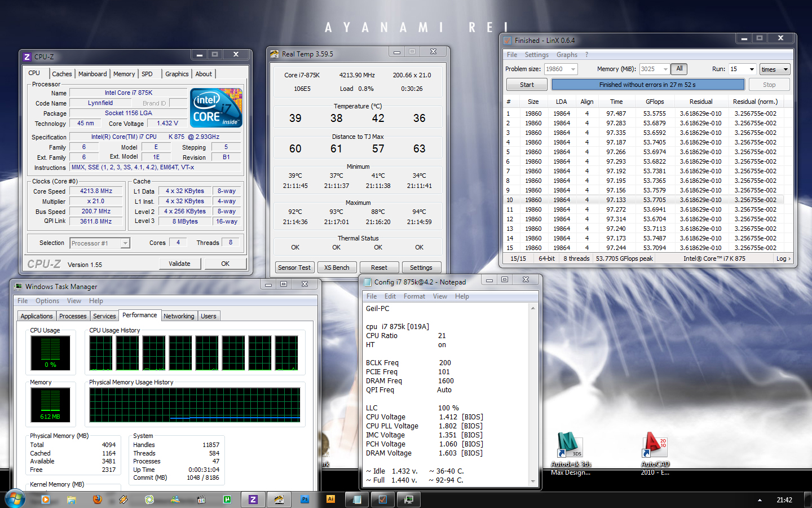Screen dimensions: 812x508
Task: Click the CPU-Z title bar icon
Action: 27,57
